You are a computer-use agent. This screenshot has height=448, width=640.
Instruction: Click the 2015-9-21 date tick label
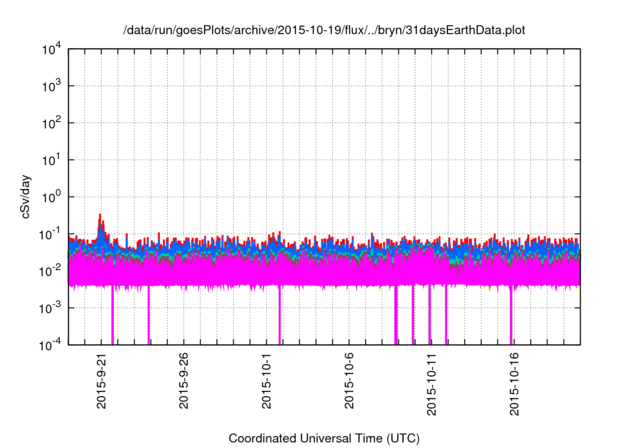coord(101,381)
